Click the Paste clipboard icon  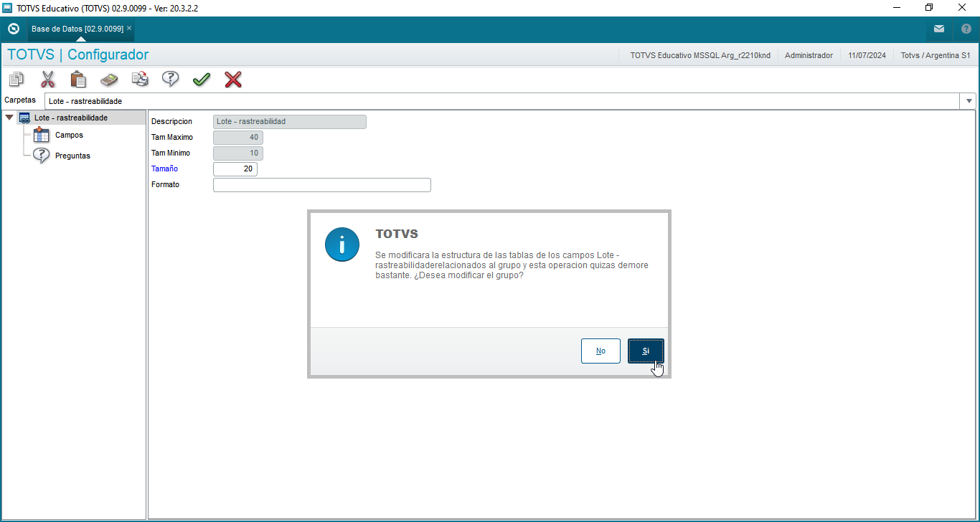point(78,79)
